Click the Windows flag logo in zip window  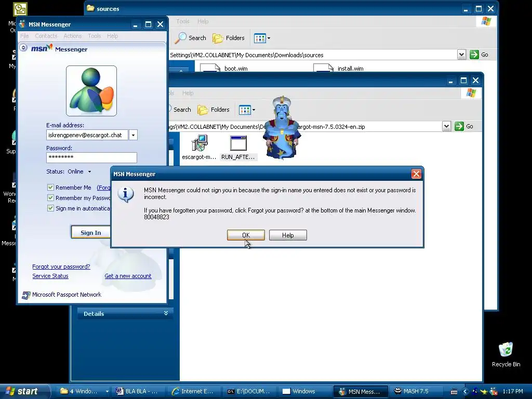(471, 93)
